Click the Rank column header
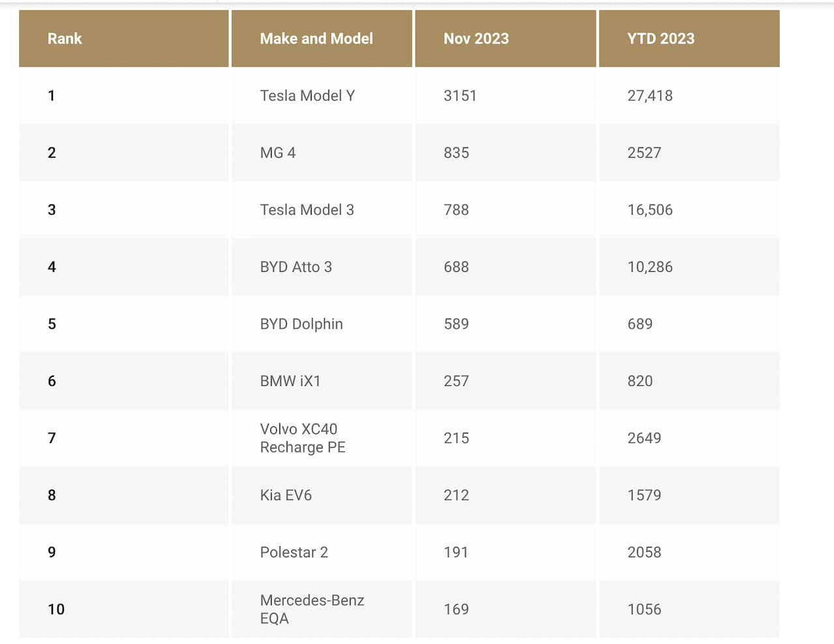 pos(65,38)
